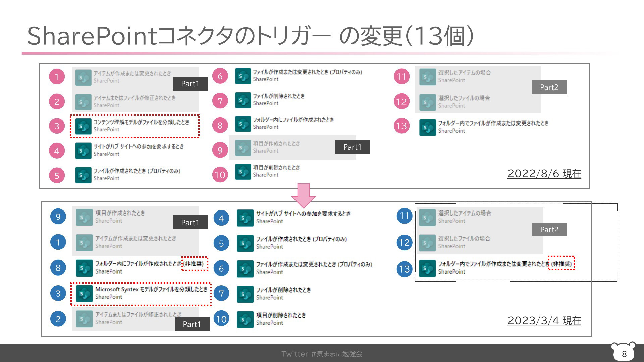This screenshot has width=644, height=362.
Task: Click Part1 label beside アイテムまたはファイルが修正されたとき in 2023/3/4 list
Action: 192,324
